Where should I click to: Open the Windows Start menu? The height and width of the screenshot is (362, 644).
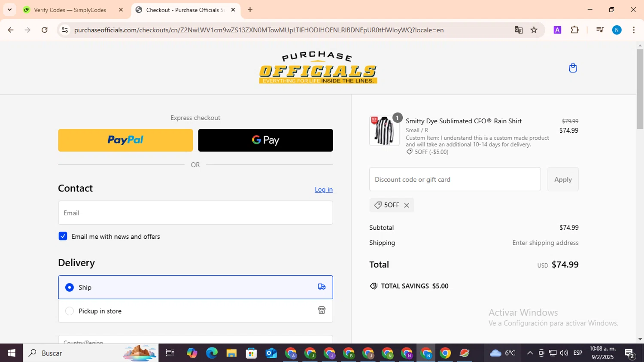point(11,353)
